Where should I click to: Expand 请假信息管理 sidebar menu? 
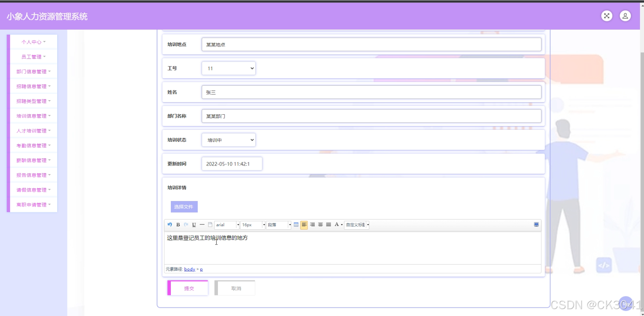[x=33, y=190]
